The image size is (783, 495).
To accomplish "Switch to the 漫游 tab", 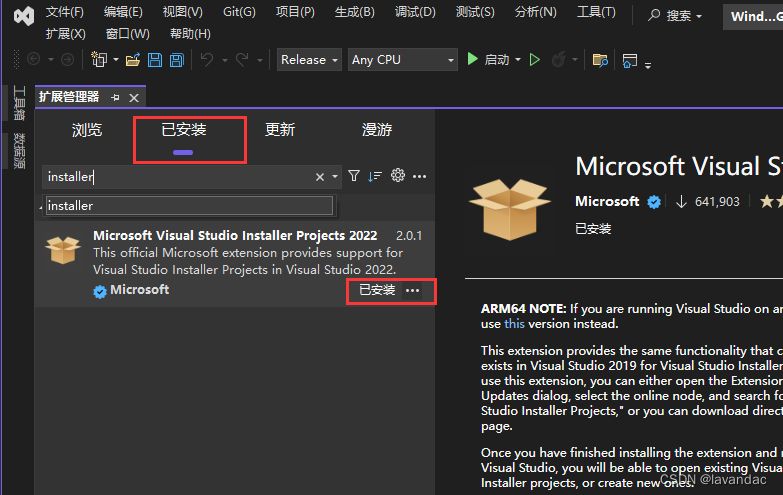I will coord(377,130).
